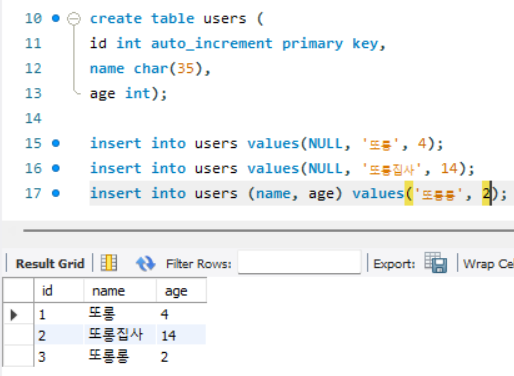Click the statement marker dot on line 10

[x=56, y=18]
